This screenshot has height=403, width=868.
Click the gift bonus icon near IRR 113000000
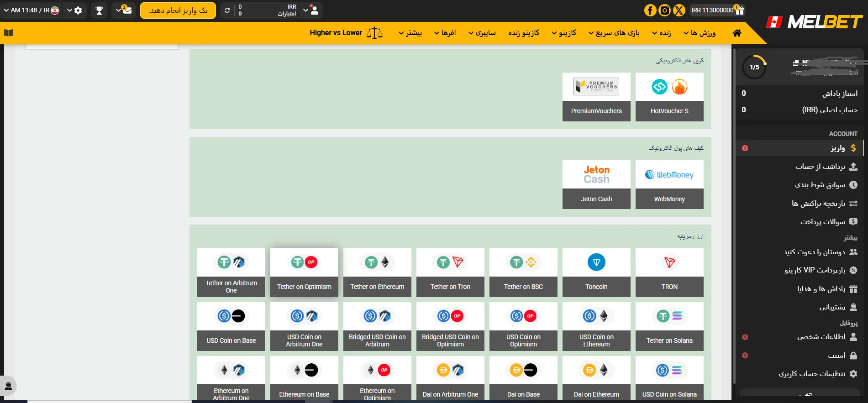(x=740, y=10)
